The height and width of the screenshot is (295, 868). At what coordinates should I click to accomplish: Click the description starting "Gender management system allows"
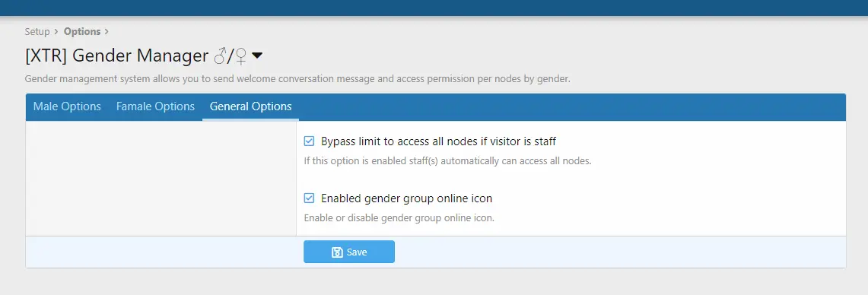point(297,79)
